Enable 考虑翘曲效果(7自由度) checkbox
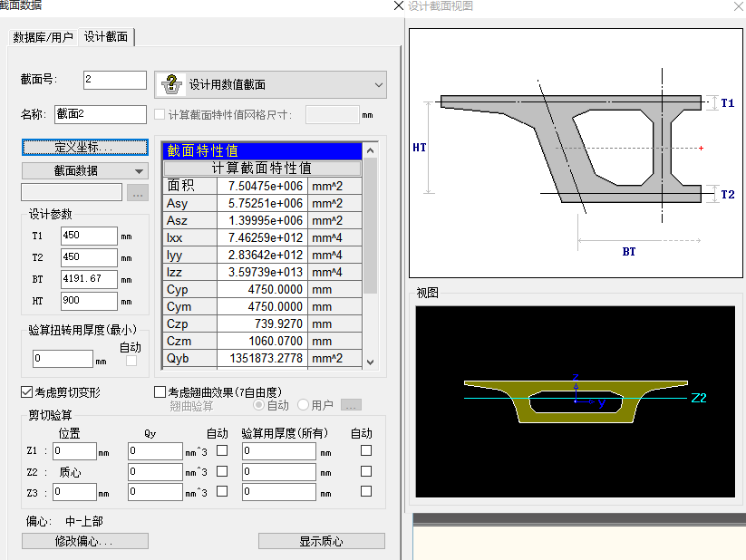 tap(160, 392)
